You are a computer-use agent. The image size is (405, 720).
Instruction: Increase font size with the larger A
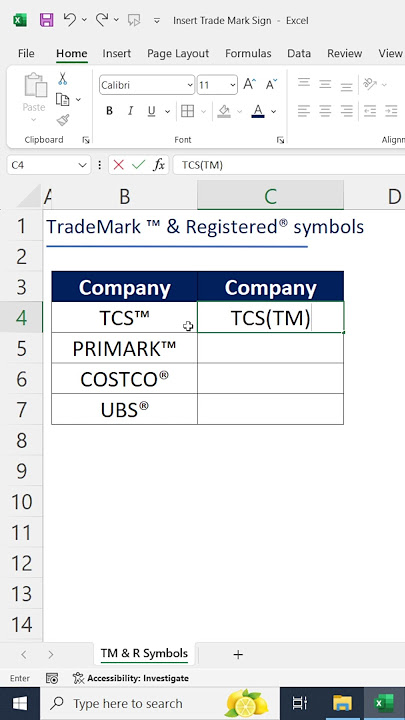click(x=249, y=84)
